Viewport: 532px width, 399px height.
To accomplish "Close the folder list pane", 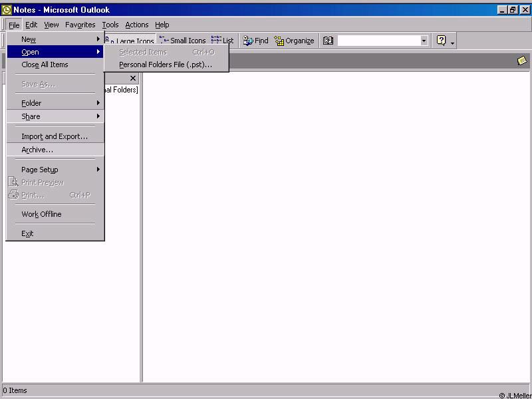I will [133, 78].
